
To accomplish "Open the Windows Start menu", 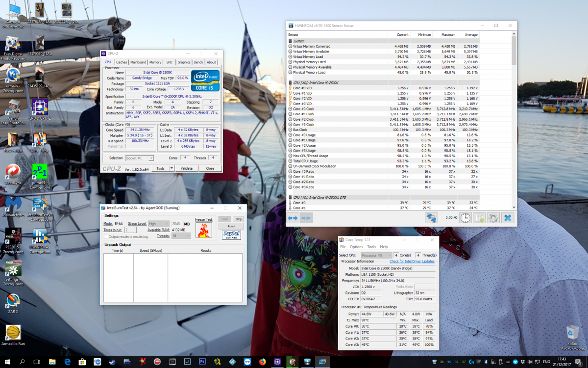I will (7, 362).
